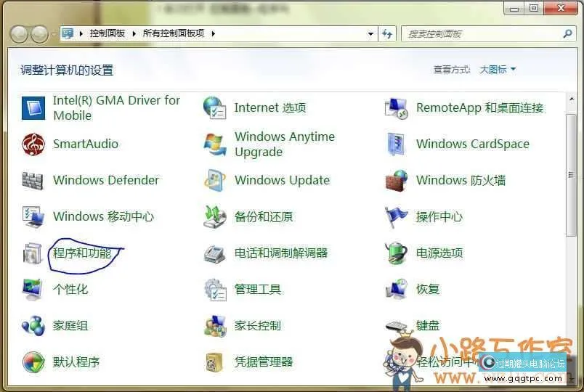
Task: Open the 管理工具 link
Action: 258,289
